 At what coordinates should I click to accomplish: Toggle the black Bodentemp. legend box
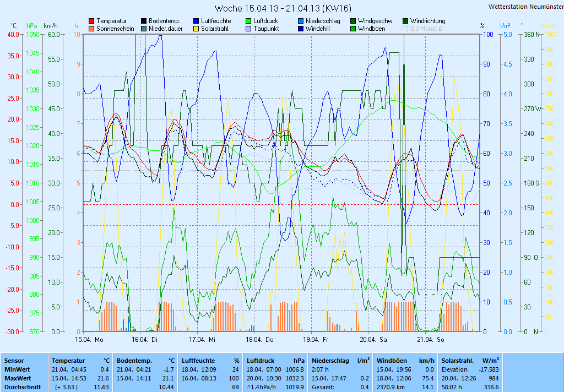(144, 21)
